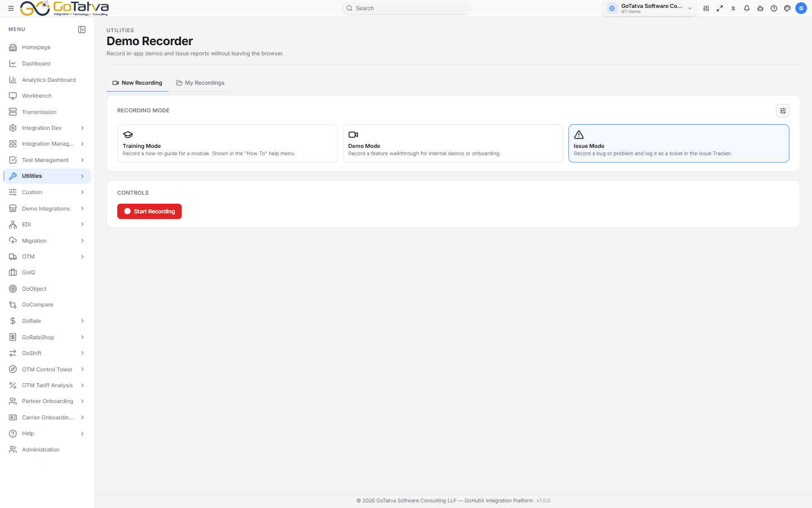Click the Administration users icon
This screenshot has height=508, width=812.
pos(13,450)
